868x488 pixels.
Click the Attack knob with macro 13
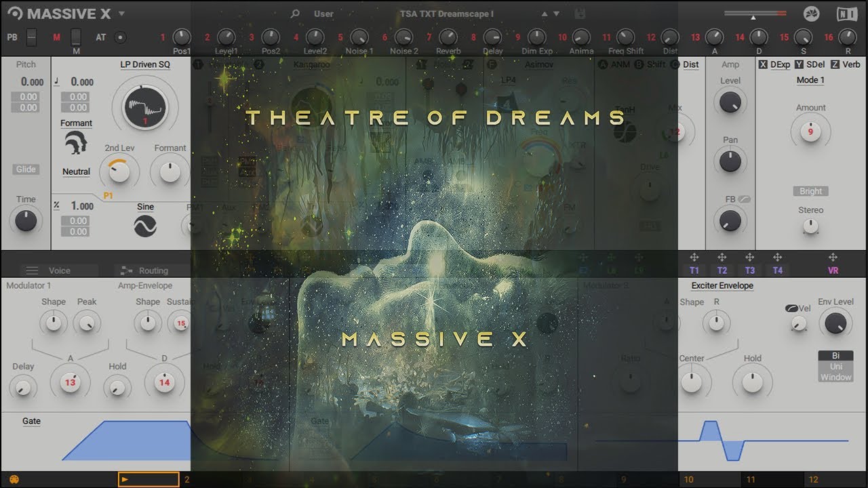pos(71,382)
